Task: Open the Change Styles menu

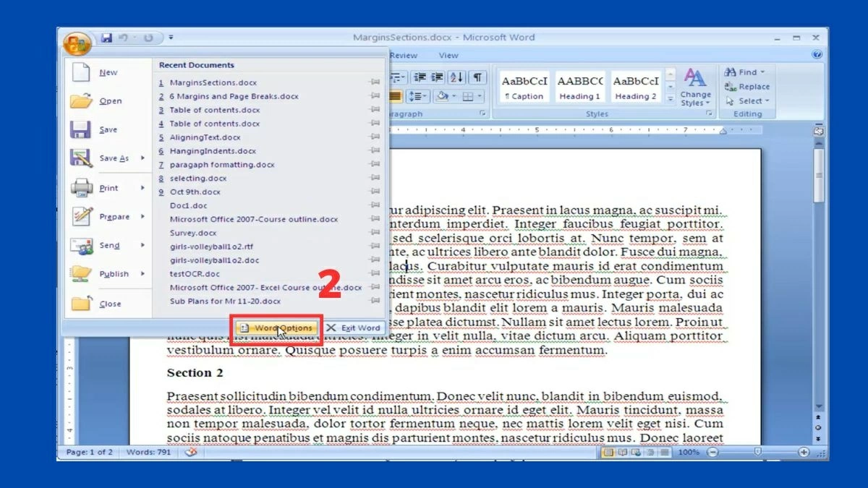Action: pyautogui.click(x=696, y=87)
